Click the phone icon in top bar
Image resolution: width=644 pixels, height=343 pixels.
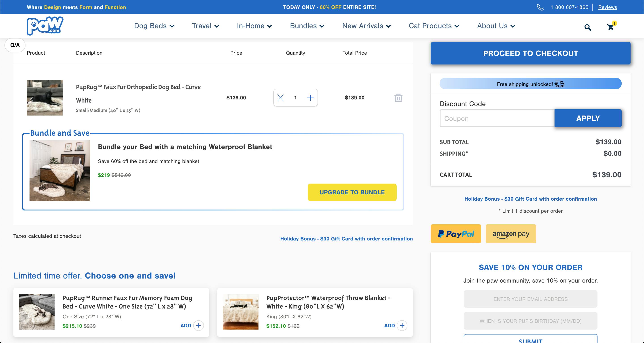point(540,7)
